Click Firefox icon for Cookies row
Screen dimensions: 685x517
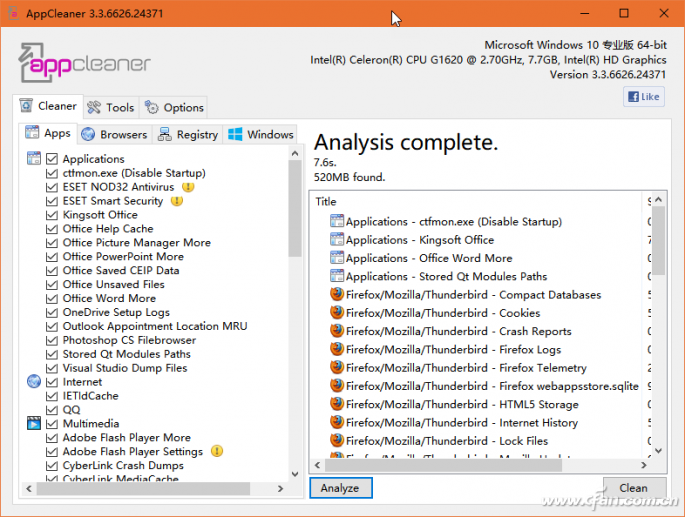pyautogui.click(x=337, y=312)
